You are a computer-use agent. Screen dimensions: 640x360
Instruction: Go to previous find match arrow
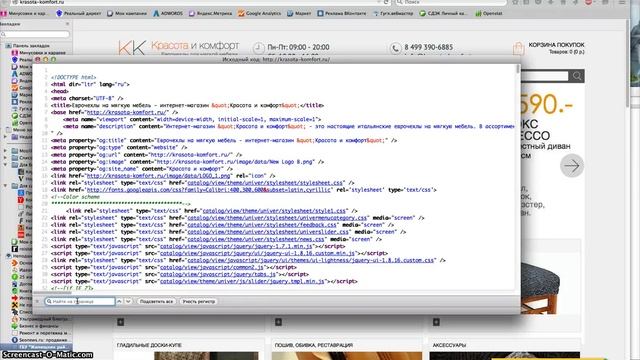pos(119,301)
